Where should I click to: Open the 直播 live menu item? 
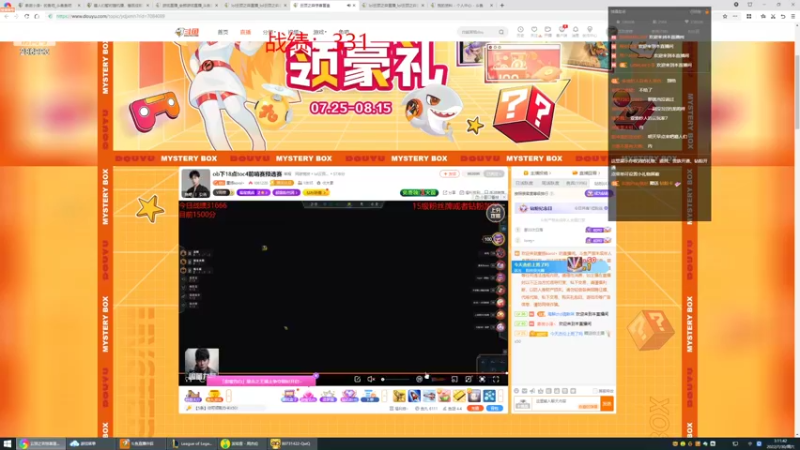pos(245,32)
